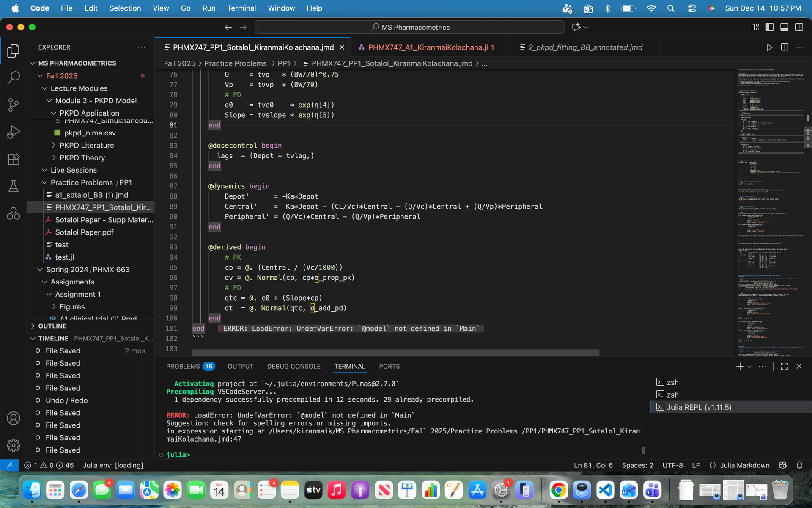This screenshot has height=508, width=812.
Task: Split the editor to the right
Action: tap(785, 47)
